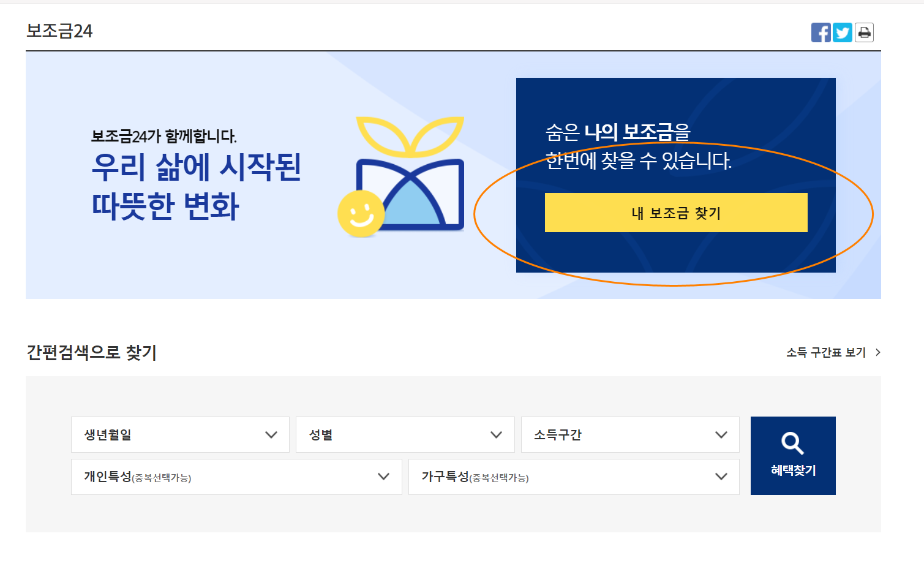This screenshot has width=924, height=574.
Task: Share page on Facebook icon
Action: pos(821,32)
